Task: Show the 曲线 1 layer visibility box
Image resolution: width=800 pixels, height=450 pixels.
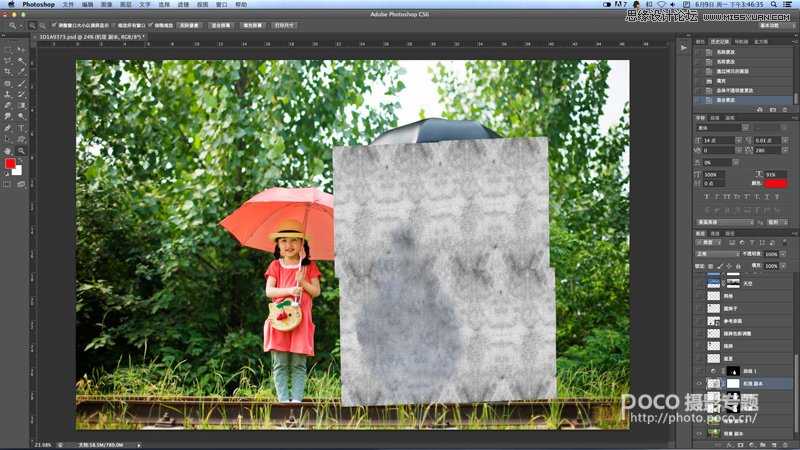Action: (x=699, y=371)
